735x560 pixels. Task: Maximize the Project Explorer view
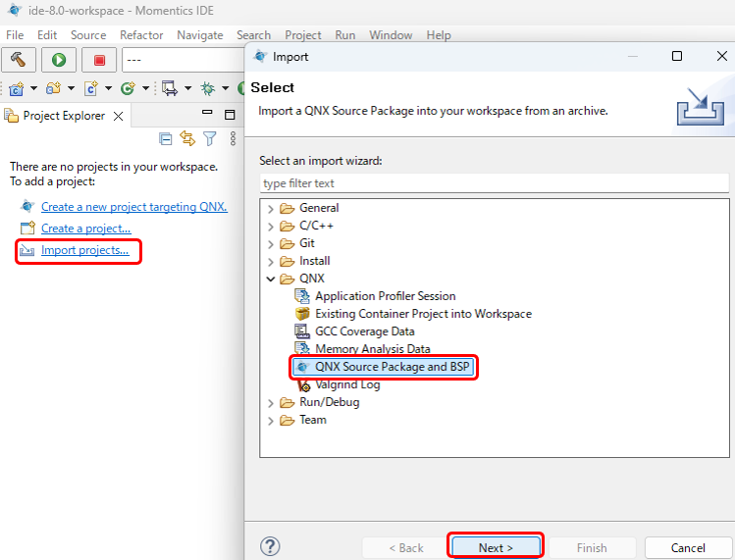click(x=230, y=115)
